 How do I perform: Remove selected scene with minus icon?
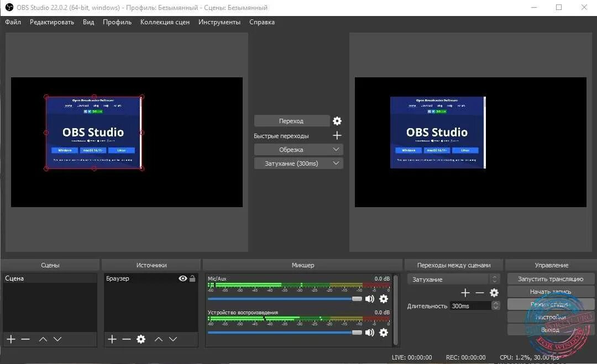tap(25, 339)
